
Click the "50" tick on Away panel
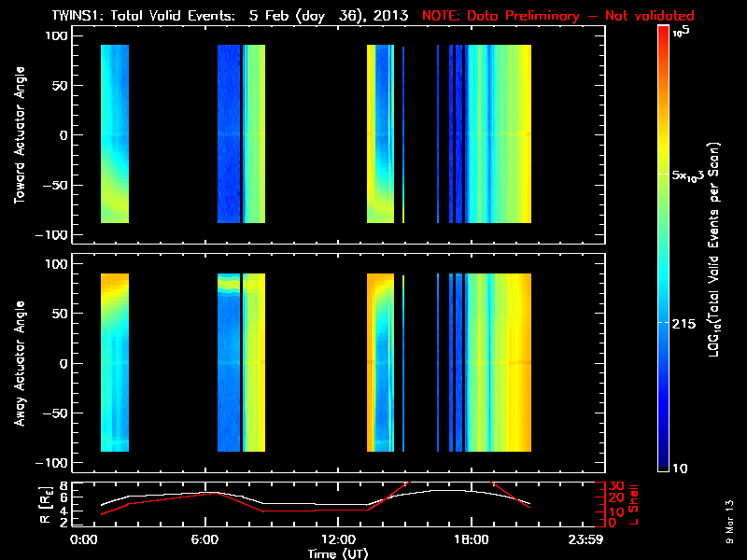tap(61, 314)
